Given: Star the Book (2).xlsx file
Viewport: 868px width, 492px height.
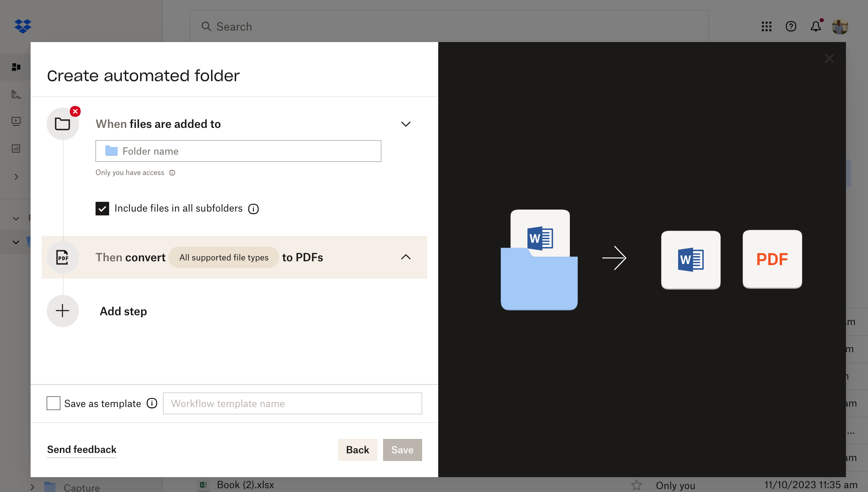Looking at the screenshot, I should point(637,485).
